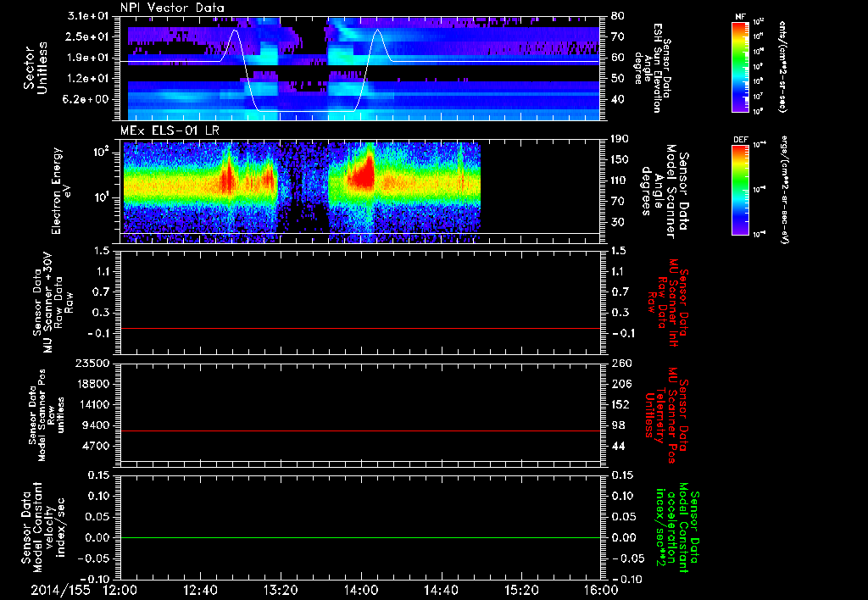Click the green line in the velocity panel
This screenshot has height=600, width=868.
click(360, 537)
